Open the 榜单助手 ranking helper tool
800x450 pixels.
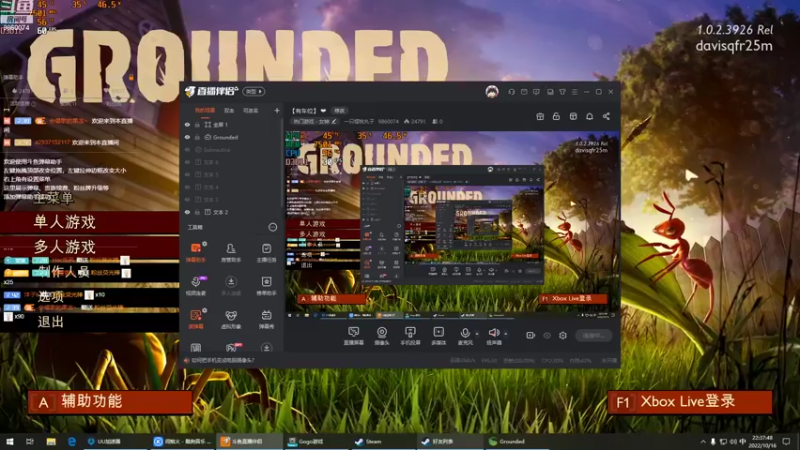click(266, 285)
